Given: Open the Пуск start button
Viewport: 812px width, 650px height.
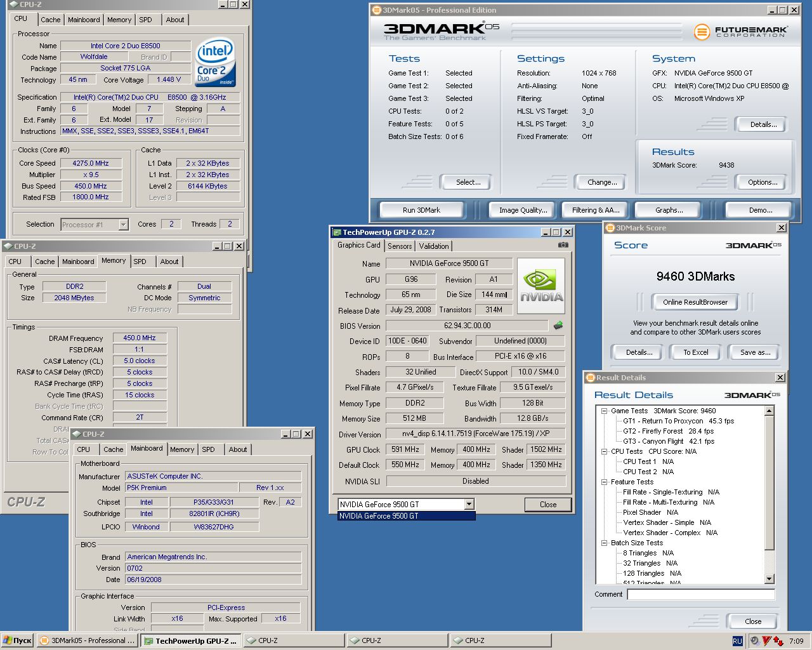Looking at the screenshot, I should click(17, 641).
